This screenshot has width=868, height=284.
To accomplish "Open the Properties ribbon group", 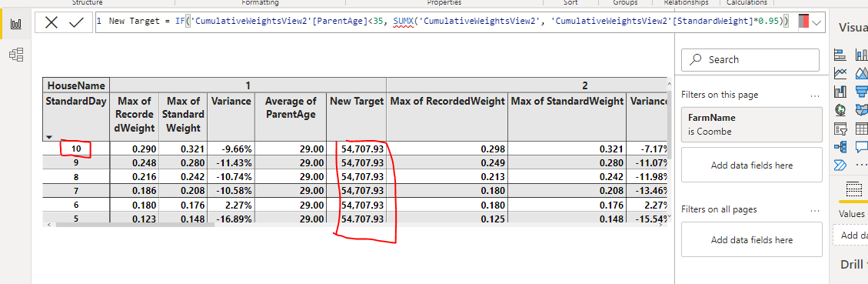I will [444, 3].
